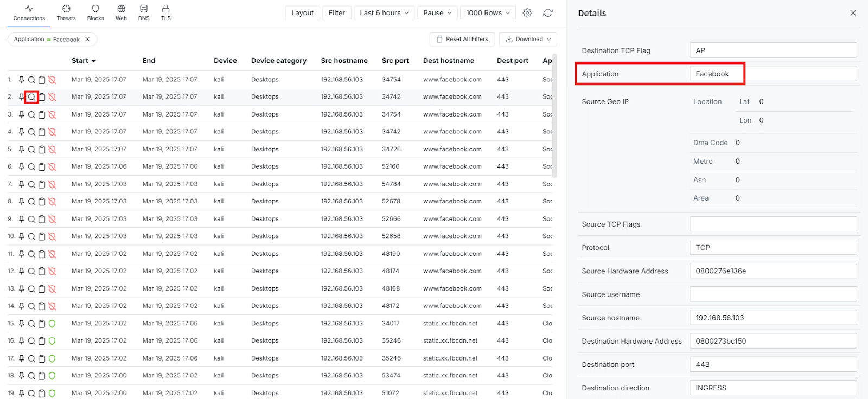868x399 pixels.
Task: Click src port 53474 in row 18
Action: [x=391, y=376]
